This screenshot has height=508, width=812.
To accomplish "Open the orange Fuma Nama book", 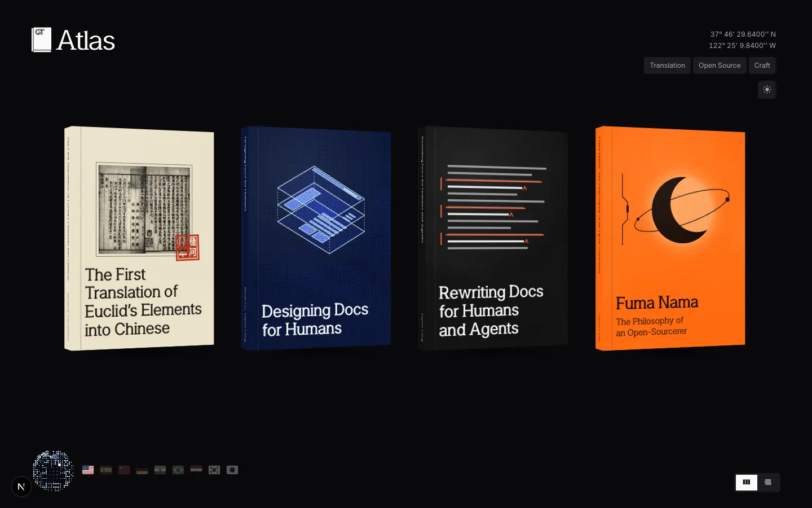I will (670, 238).
